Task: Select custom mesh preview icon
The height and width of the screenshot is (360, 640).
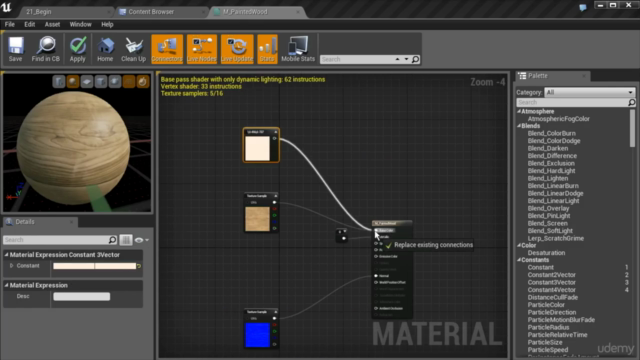Action: pos(115,82)
